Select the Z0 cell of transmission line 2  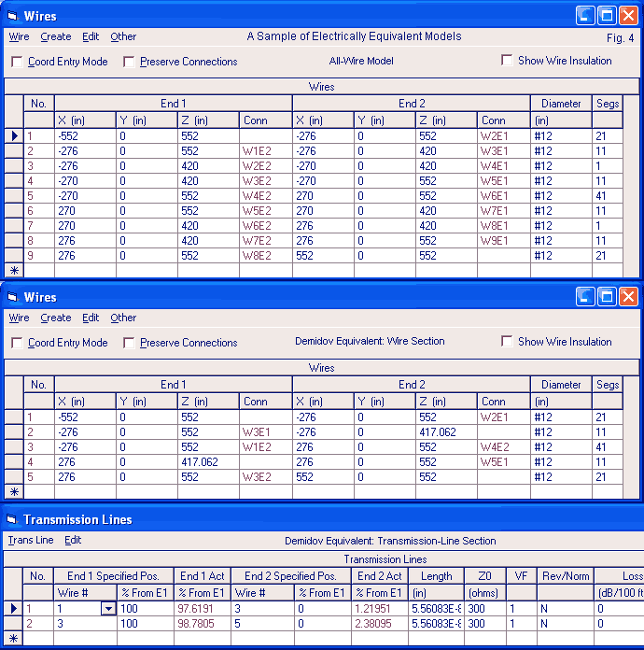tap(484, 623)
